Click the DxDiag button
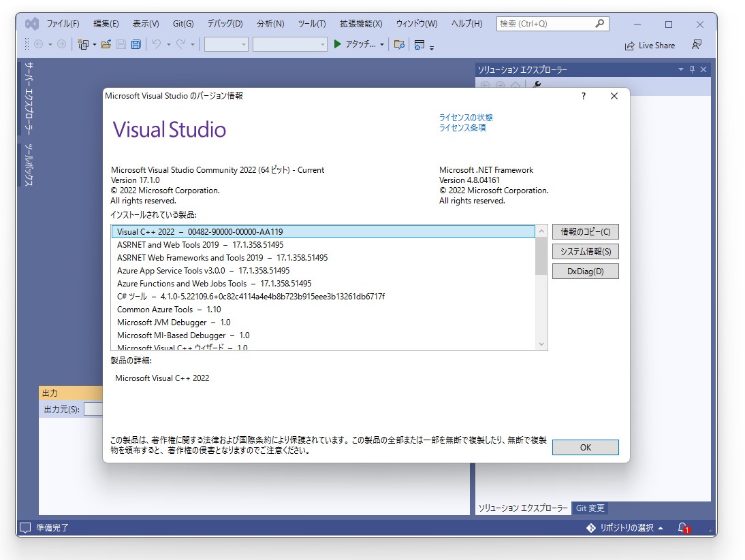The image size is (745, 560). [x=584, y=271]
